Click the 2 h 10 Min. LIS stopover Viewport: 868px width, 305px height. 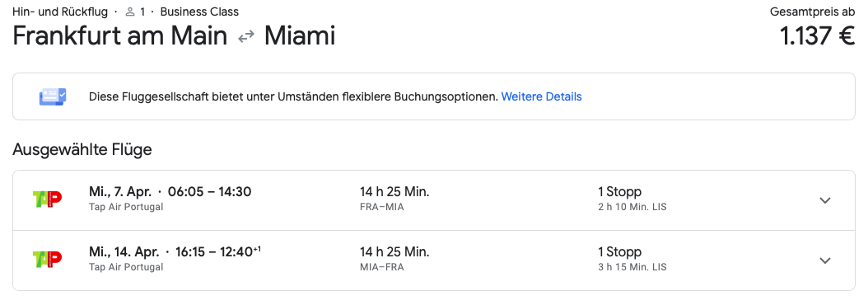tap(632, 208)
